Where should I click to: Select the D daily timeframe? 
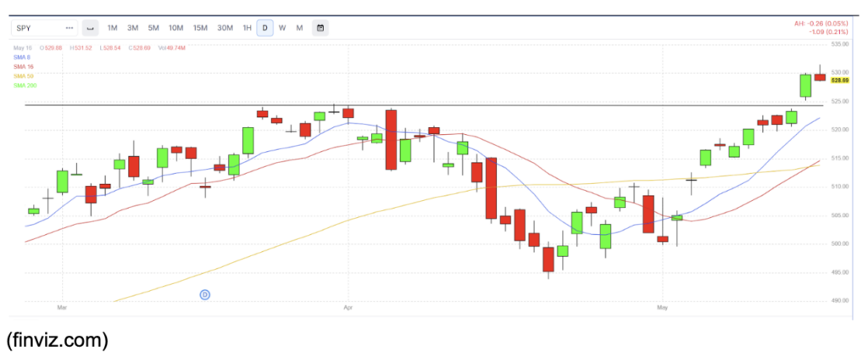click(x=265, y=28)
